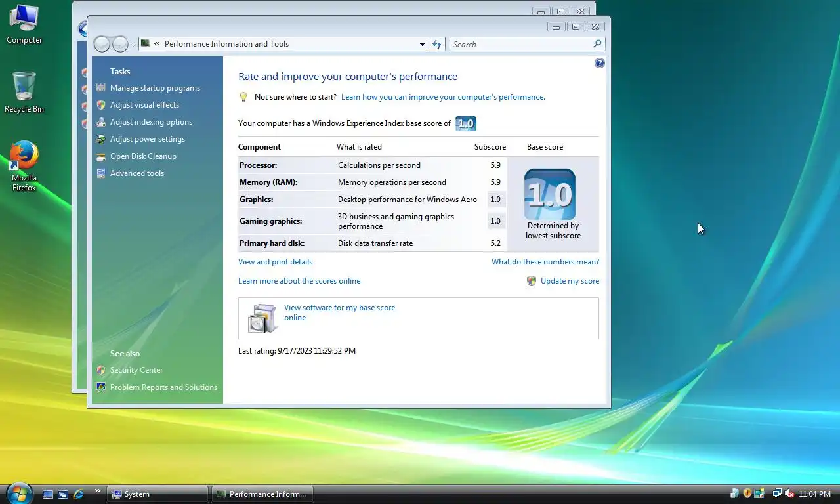Open Disk Cleanup task link
Viewport: 840px width, 504px height.
pyautogui.click(x=143, y=156)
